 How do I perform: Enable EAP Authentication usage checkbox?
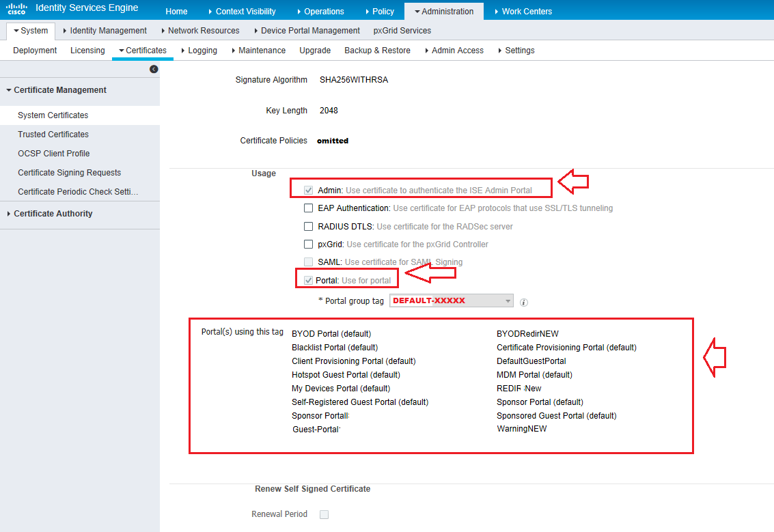(309, 208)
